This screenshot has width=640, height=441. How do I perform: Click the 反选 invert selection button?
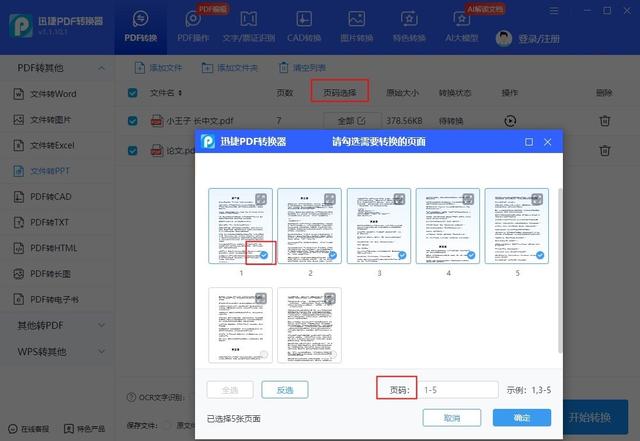click(x=285, y=390)
